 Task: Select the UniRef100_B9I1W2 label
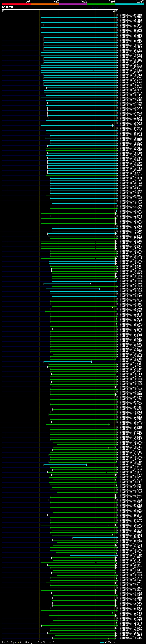pos(131,30)
